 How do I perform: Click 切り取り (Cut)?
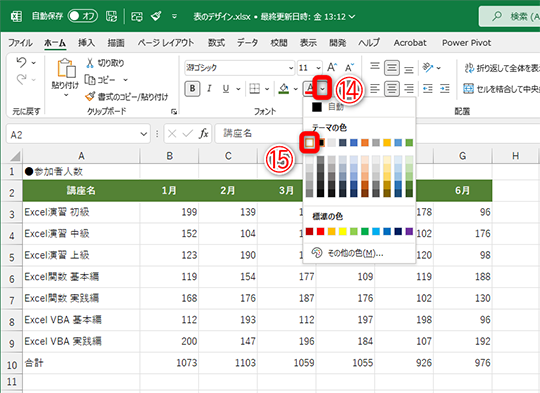pyautogui.click(x=105, y=63)
